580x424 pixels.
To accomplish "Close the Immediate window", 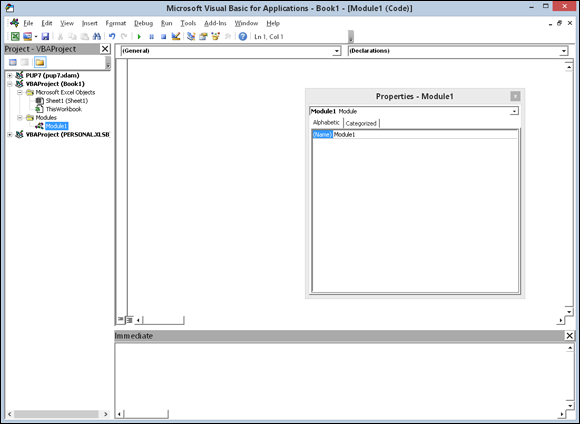I will click(x=570, y=336).
